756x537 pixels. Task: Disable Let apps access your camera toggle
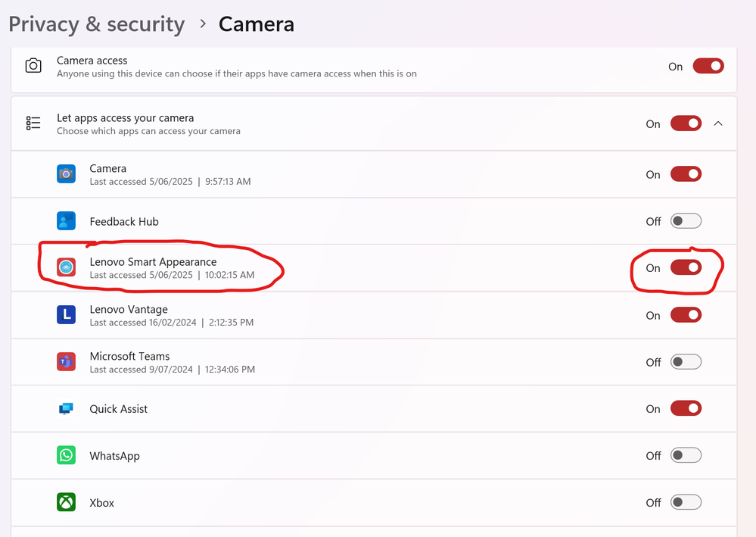[686, 123]
